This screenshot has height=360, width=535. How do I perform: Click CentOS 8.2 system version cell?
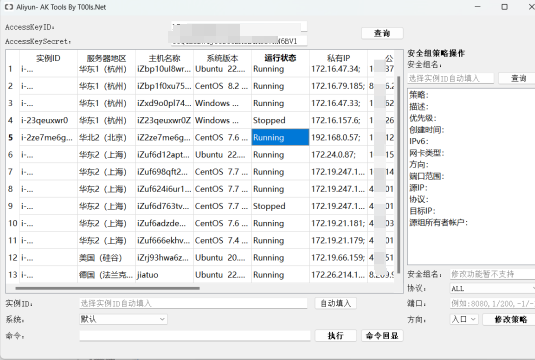[221, 86]
